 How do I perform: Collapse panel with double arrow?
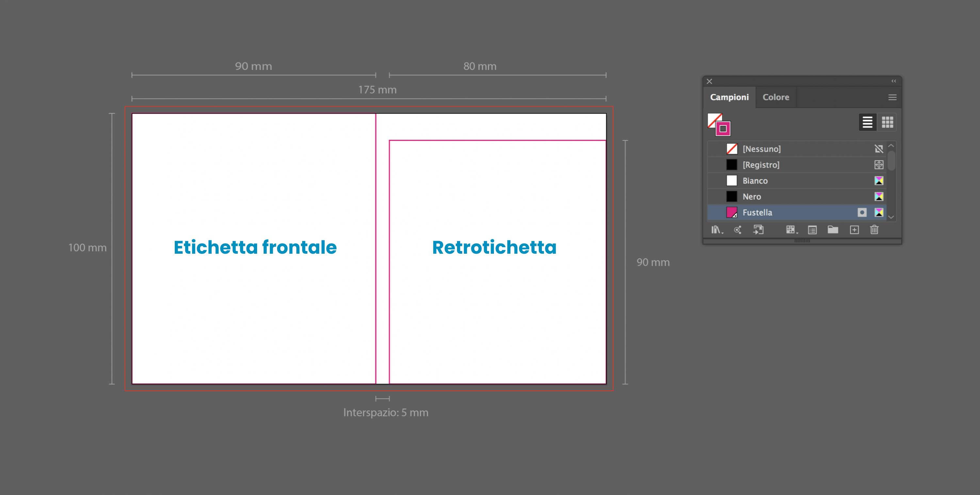click(x=894, y=81)
